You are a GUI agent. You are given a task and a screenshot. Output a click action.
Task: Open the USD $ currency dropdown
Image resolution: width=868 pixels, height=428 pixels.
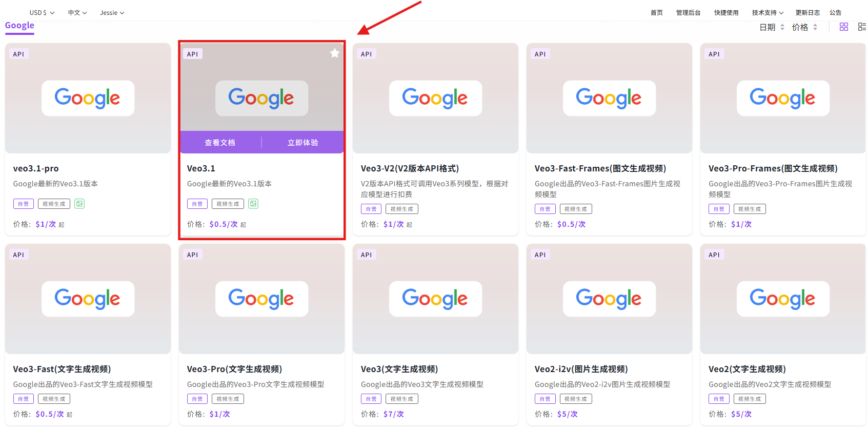point(42,12)
